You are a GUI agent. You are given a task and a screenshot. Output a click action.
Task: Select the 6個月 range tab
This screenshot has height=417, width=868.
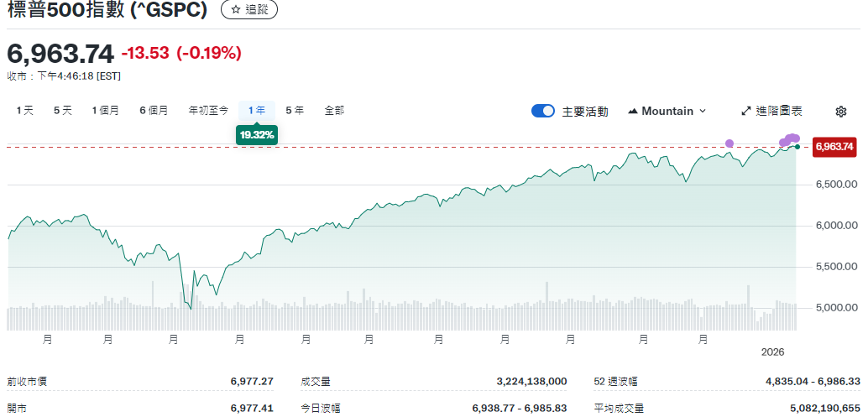pyautogui.click(x=154, y=111)
